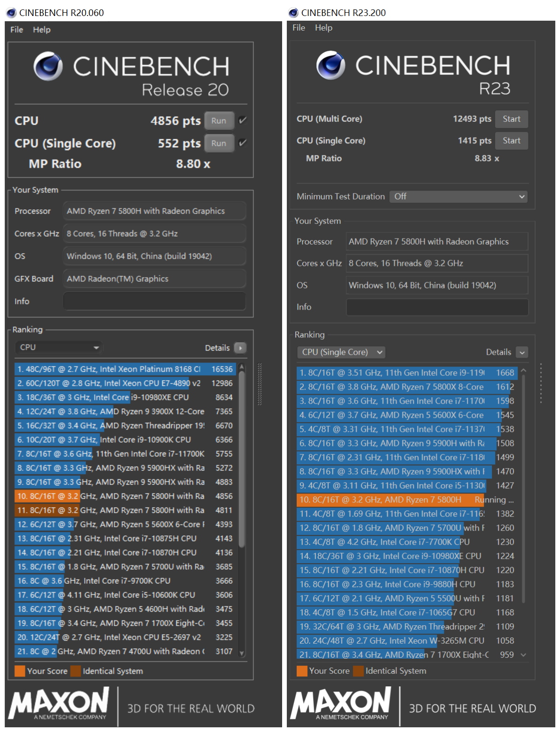
Task: Click scroll up arrow in R20 ranking list
Action: point(242,367)
